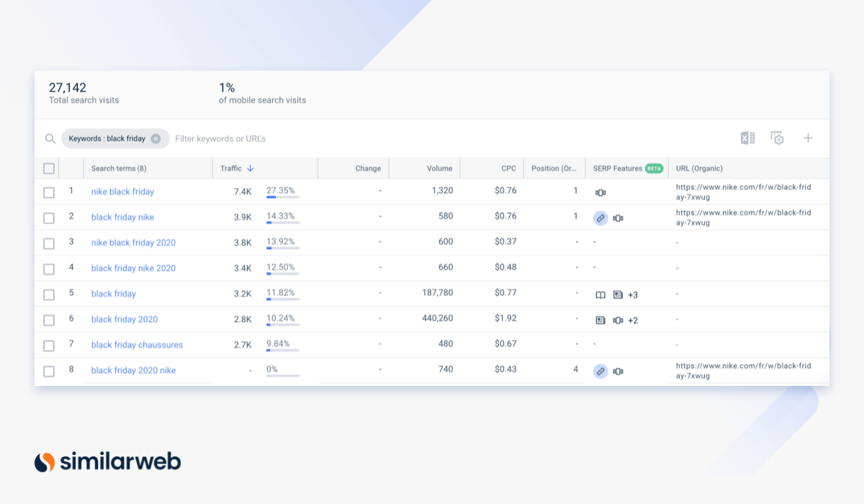Click the search magnifier icon
Image resolution: width=864 pixels, height=504 pixels.
tap(50, 139)
